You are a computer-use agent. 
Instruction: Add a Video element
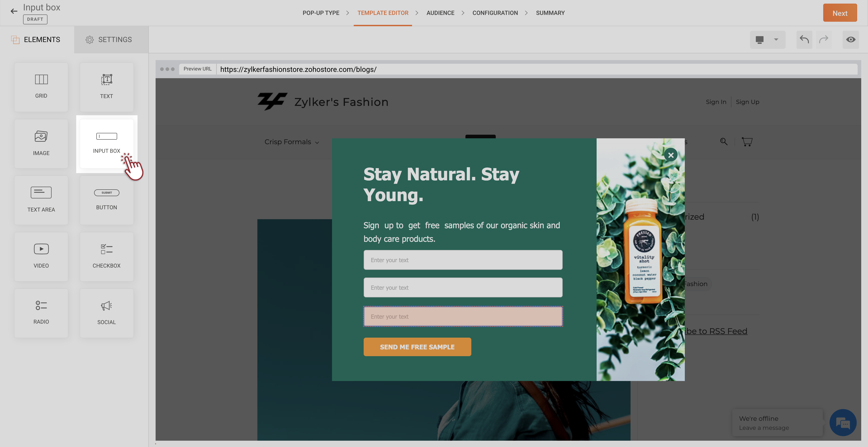(41, 256)
